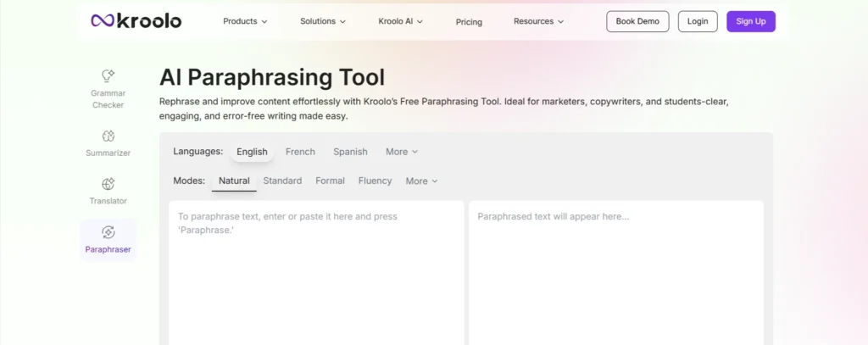Click the AI Paraphrasing Tool heading
The width and height of the screenshot is (868, 345).
(272, 77)
